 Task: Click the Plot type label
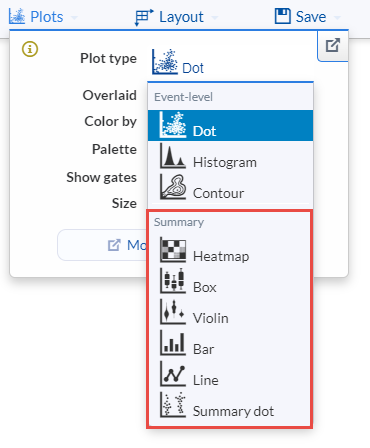point(109,59)
